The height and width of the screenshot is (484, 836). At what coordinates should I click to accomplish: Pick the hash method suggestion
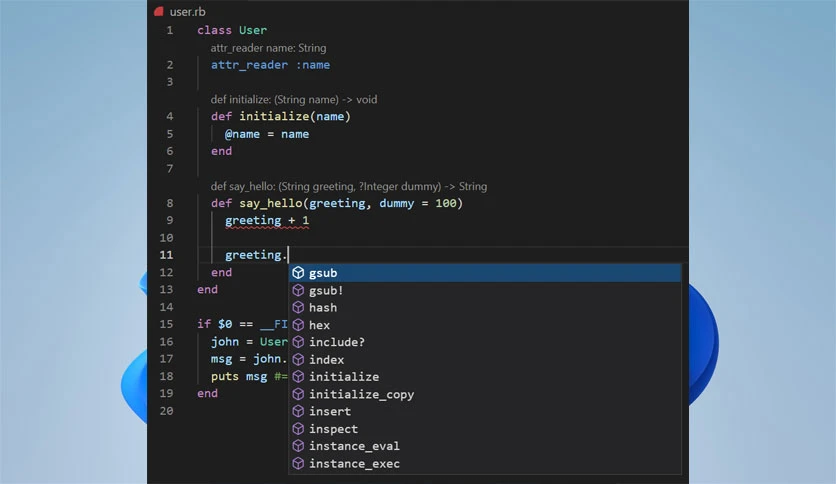[x=485, y=308]
